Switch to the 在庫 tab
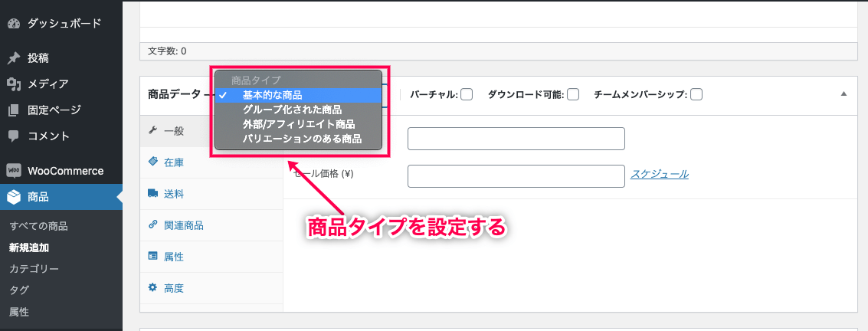The width and height of the screenshot is (868, 331). (x=211, y=162)
